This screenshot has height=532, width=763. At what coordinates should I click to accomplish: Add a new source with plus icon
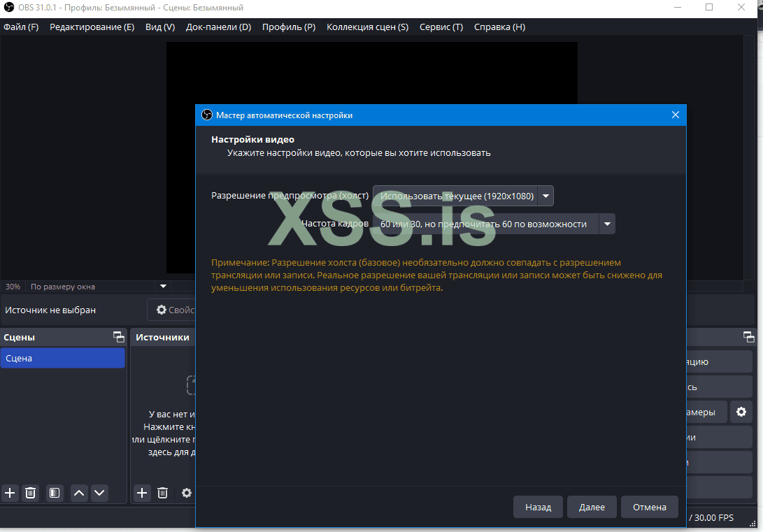click(x=141, y=493)
